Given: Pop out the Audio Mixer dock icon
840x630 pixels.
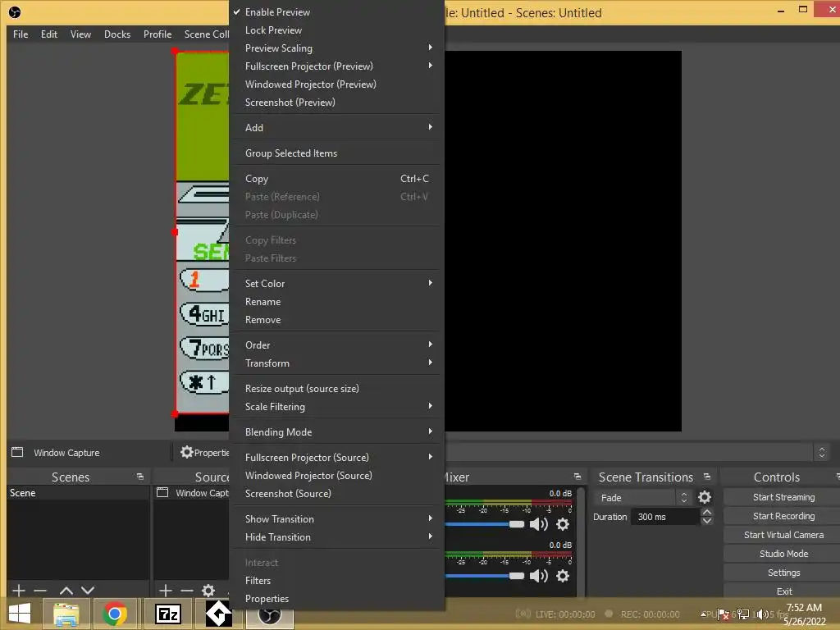Looking at the screenshot, I should (x=577, y=477).
